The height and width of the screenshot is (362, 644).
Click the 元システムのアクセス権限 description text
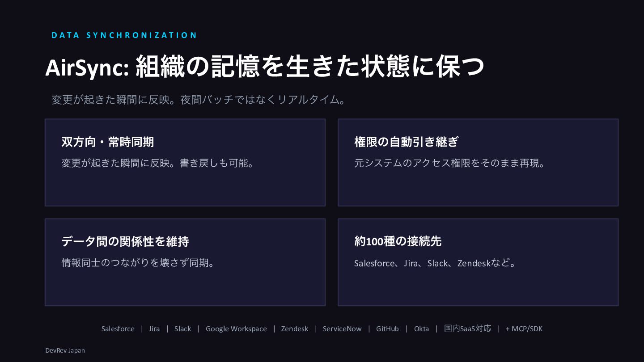point(450,163)
